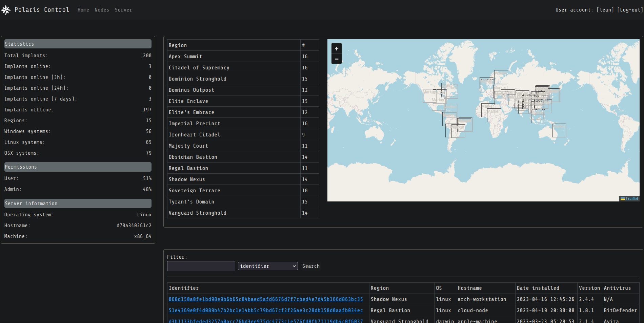Click the Version column header
The image size is (644, 323).
589,288
